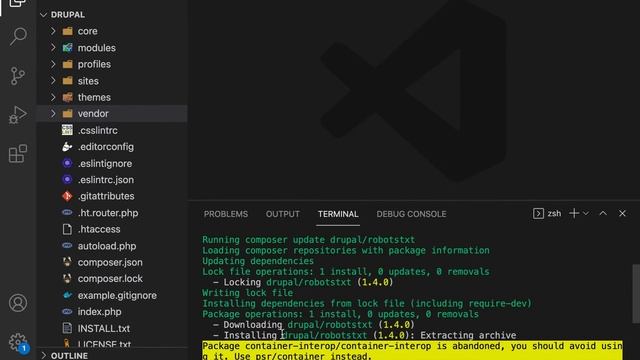
Task: Open the Search view in activity bar
Action: 18,36
